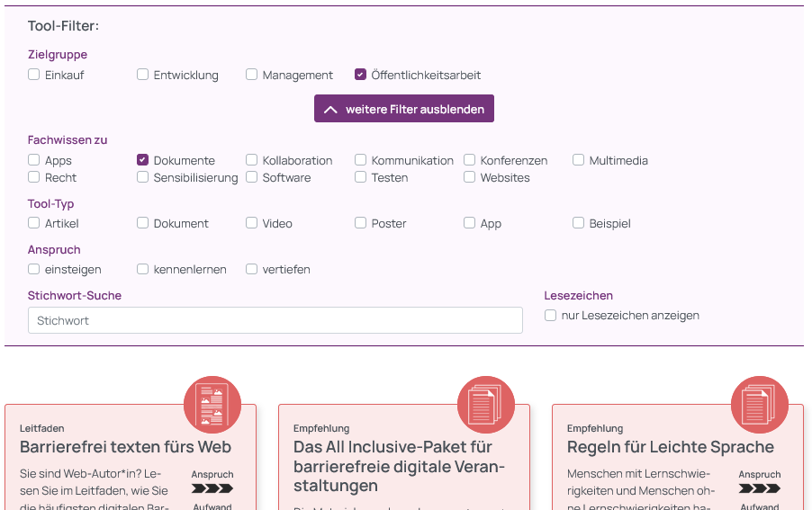Open Barrierefrei texten fürs Web
The height and width of the screenshot is (510, 812).
125,447
